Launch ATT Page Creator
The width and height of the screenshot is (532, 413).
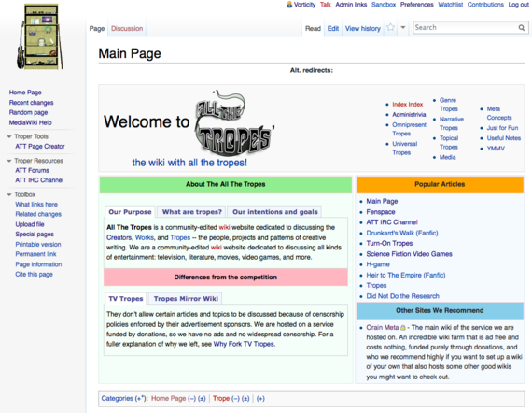coord(40,147)
